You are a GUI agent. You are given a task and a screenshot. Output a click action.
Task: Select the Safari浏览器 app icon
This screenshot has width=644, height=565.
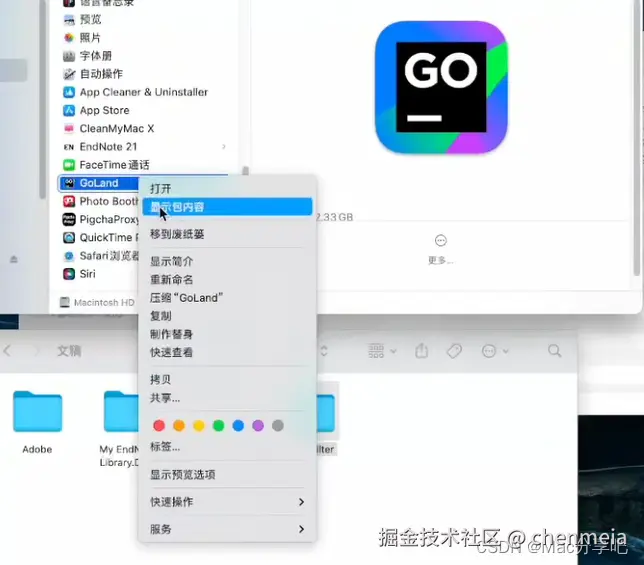coord(69,256)
